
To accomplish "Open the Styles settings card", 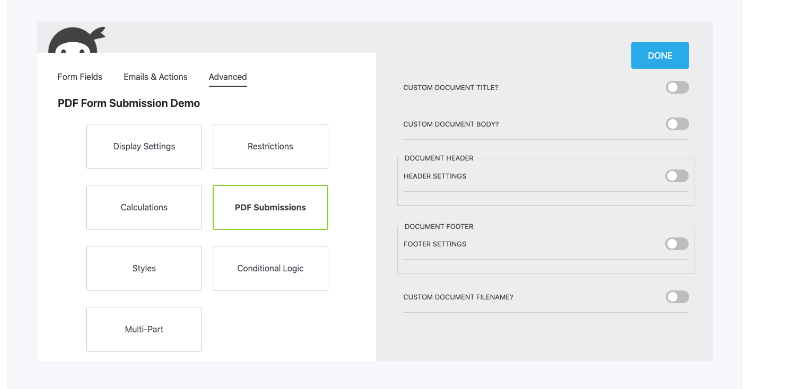I will tap(144, 268).
